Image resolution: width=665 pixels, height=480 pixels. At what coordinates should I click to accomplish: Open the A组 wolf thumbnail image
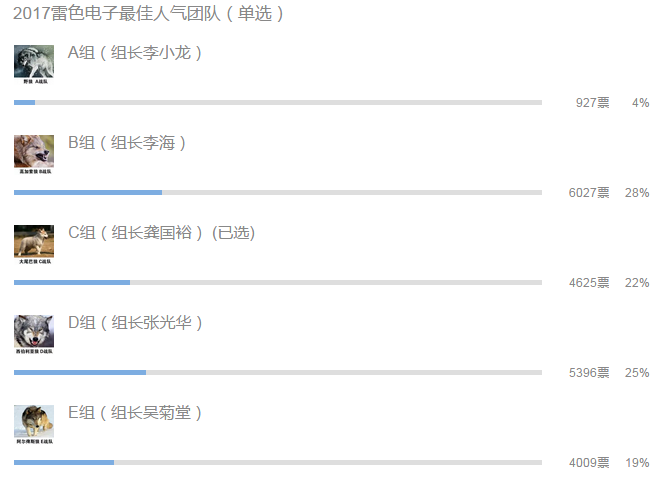point(34,64)
